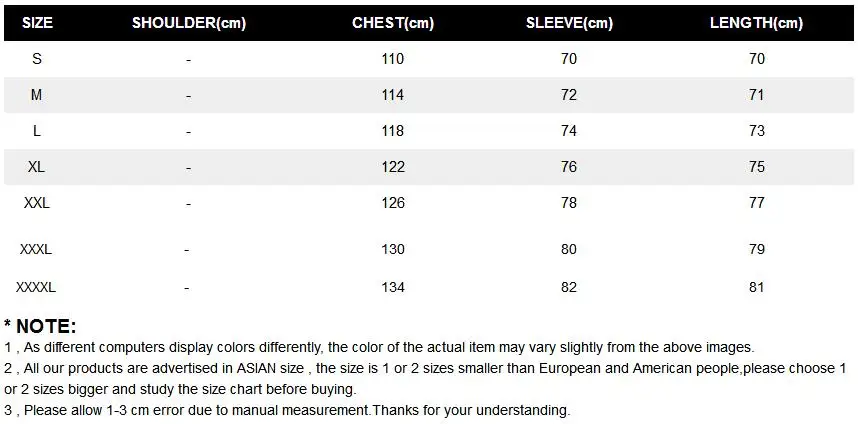Click sleeve value 80 for size XXXL
This screenshot has width=858, height=424.
(569, 249)
